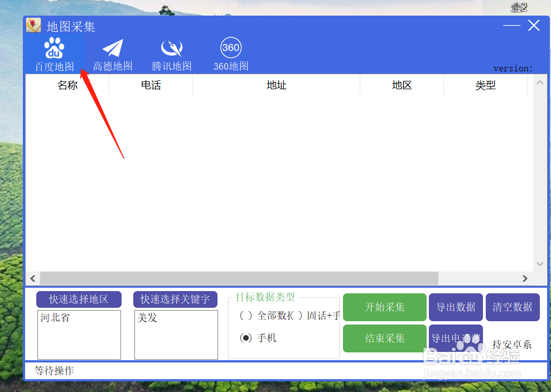This screenshot has width=551, height=392.
Task: Click the horizontal scroll right arrow
Action: [525, 279]
